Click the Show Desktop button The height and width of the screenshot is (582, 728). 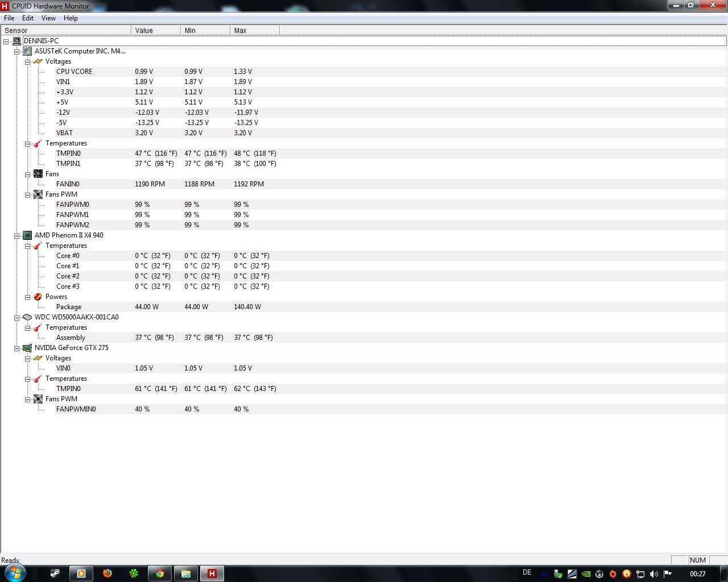click(x=723, y=573)
